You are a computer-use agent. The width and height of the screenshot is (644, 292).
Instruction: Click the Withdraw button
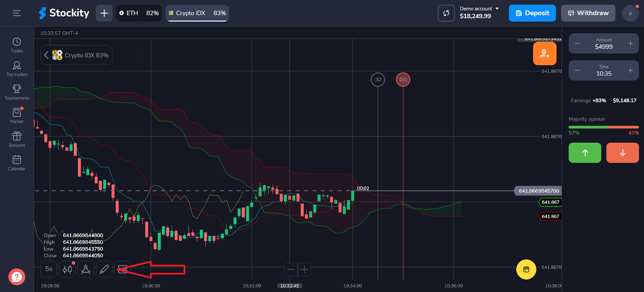tap(588, 13)
